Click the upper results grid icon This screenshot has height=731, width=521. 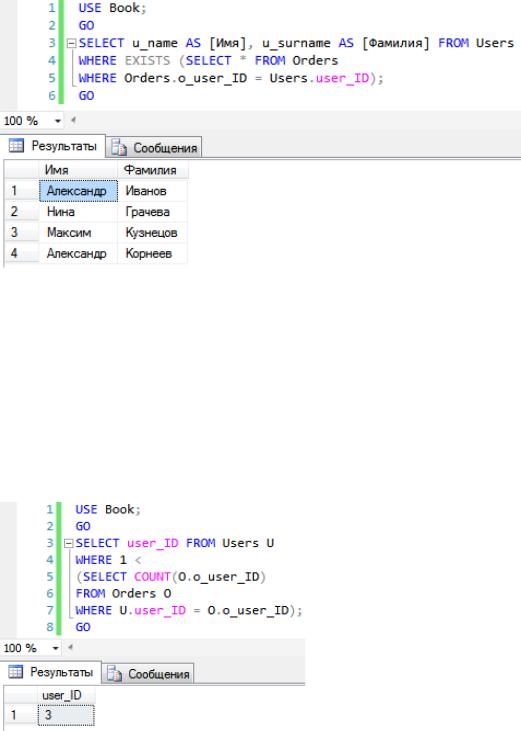(16, 146)
